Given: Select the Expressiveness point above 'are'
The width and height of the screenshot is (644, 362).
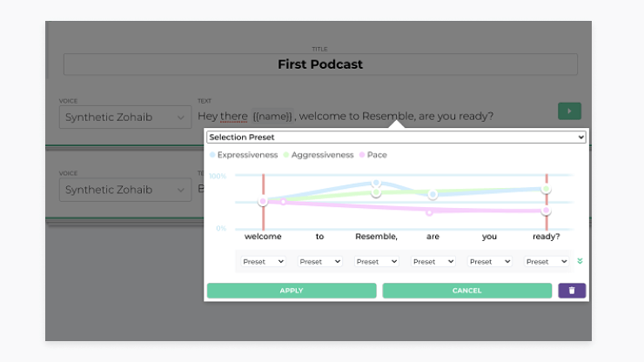Looking at the screenshot, I should point(433,194).
